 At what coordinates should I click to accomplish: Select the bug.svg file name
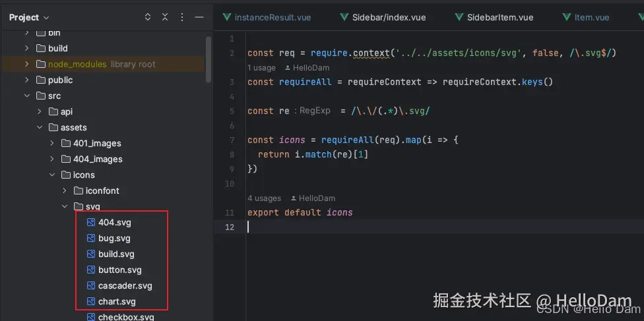tap(114, 238)
